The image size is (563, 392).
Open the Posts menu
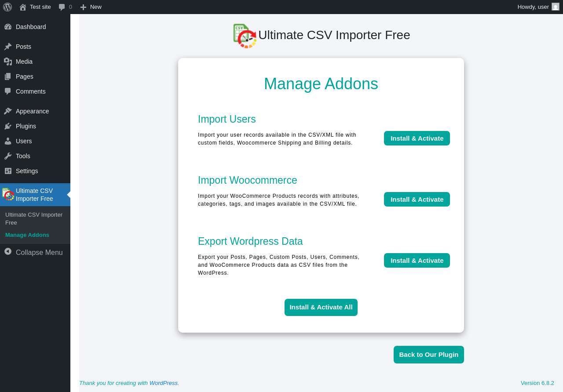[x=23, y=47]
